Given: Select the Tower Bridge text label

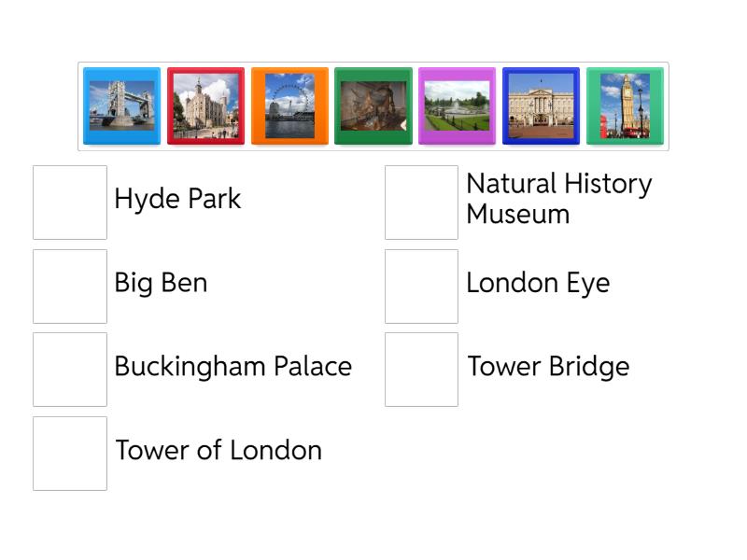Looking at the screenshot, I should pos(548,367).
